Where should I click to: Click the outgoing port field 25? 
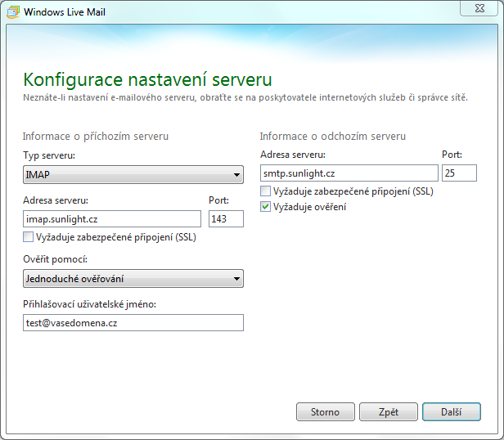coord(459,173)
